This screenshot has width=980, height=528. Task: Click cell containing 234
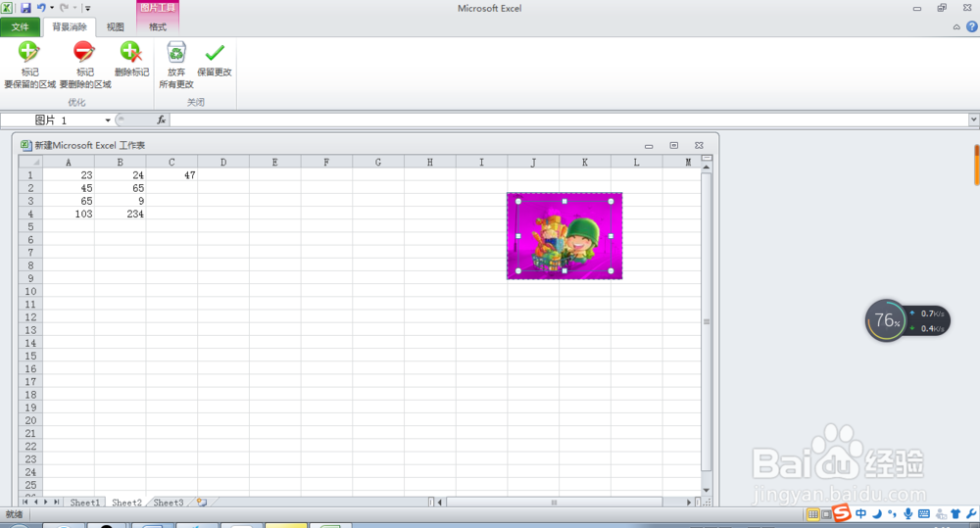tap(120, 214)
